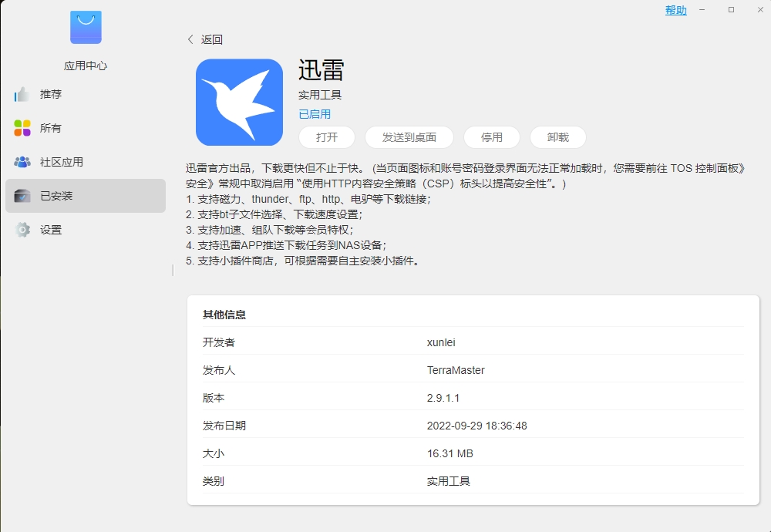Click the people icon beside 社区应用
Screen dimensions: 771x532
point(22,162)
